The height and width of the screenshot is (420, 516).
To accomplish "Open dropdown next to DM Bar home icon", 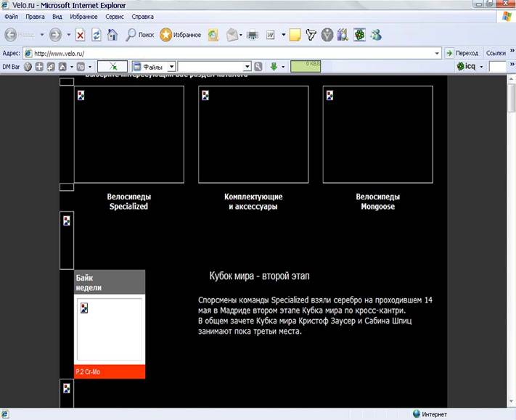I will (72, 67).
